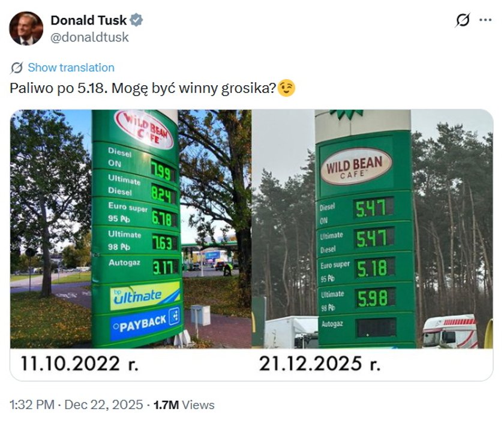
Task: Click Donald Tusk's profile avatar
Action: click(26, 28)
